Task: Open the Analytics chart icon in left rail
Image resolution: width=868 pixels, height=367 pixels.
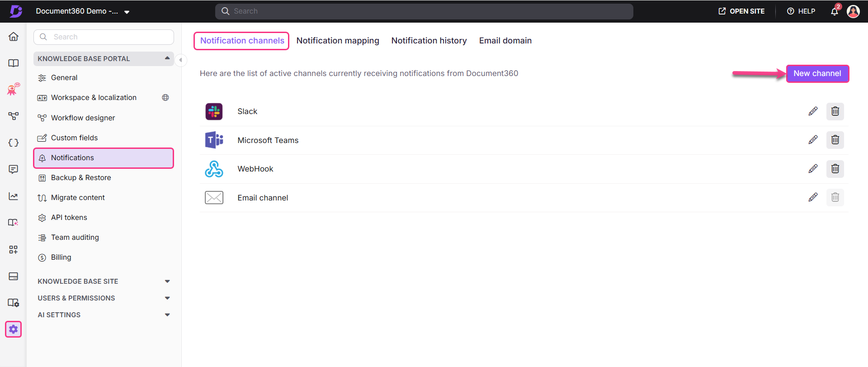Action: pyautogui.click(x=14, y=196)
